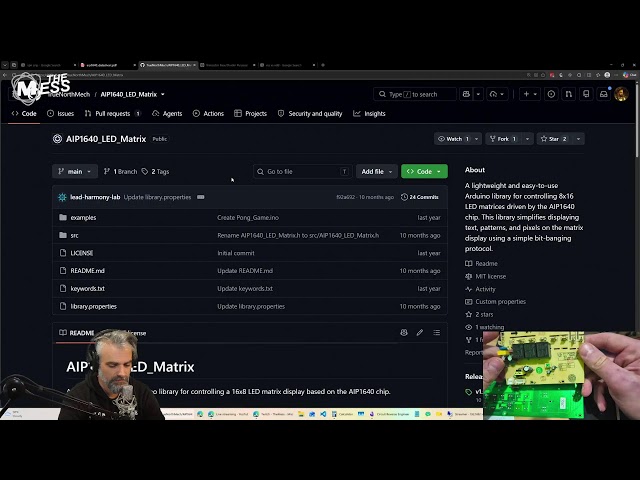Open the Initial commit message
640x480 pixels.
(236, 253)
